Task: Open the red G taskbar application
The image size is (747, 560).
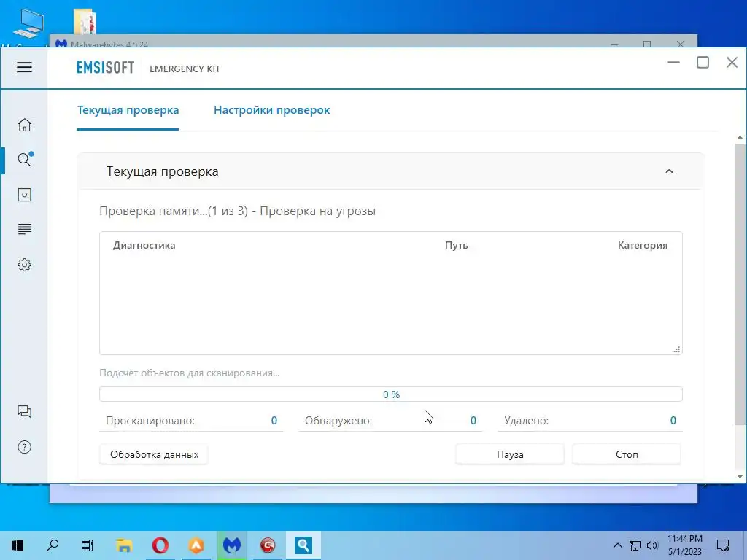Action: pyautogui.click(x=268, y=545)
